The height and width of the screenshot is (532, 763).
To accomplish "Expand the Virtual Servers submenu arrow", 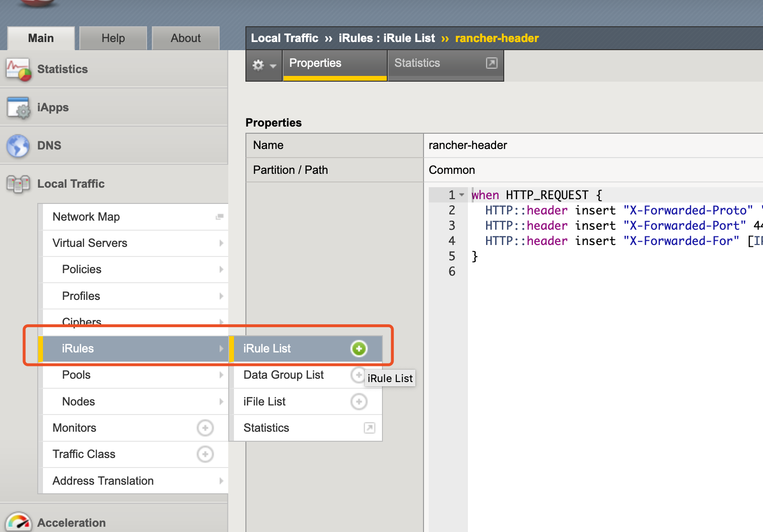I will pos(221,243).
